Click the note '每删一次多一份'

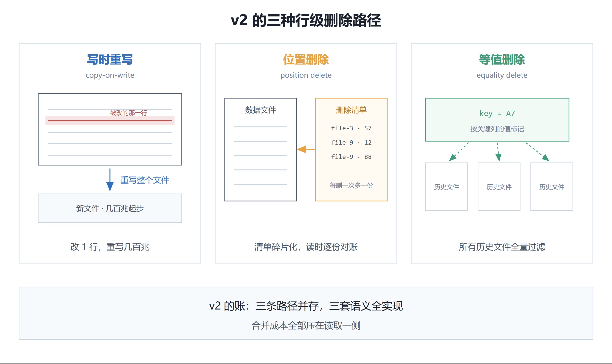pyautogui.click(x=351, y=185)
